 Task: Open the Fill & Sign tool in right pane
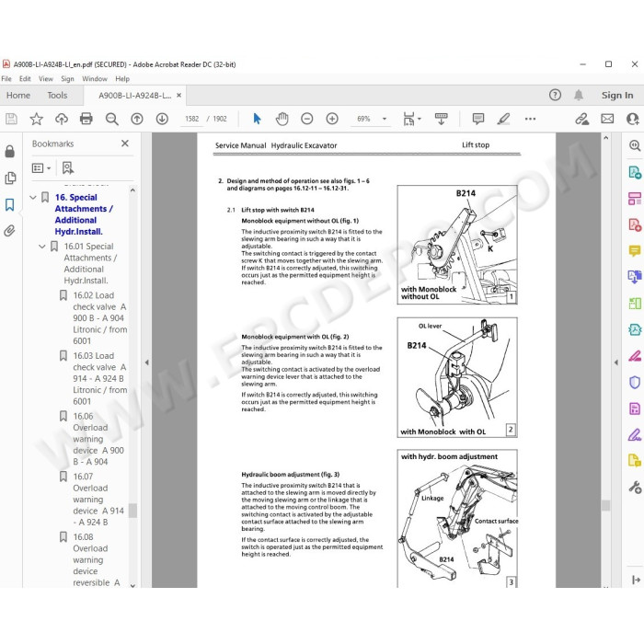point(635,434)
